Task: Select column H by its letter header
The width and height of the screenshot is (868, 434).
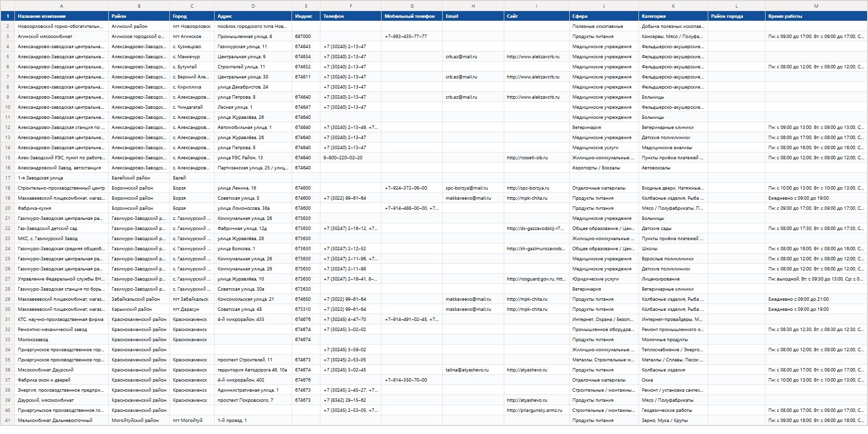Action: coord(473,6)
